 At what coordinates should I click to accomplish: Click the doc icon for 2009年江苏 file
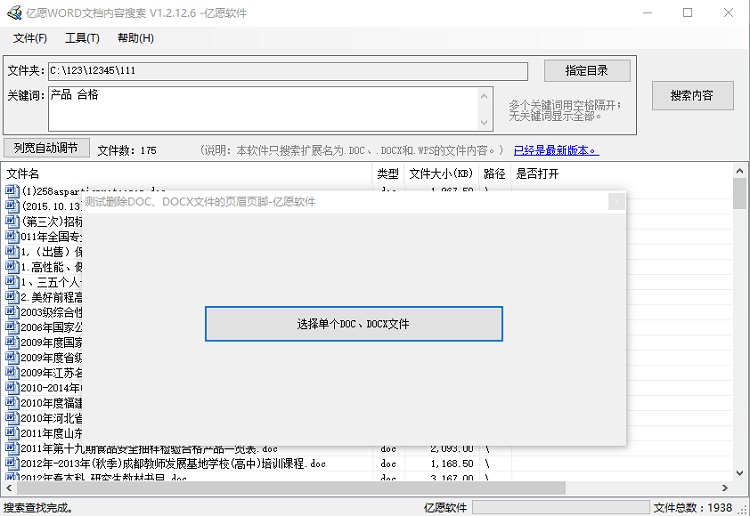(12, 373)
